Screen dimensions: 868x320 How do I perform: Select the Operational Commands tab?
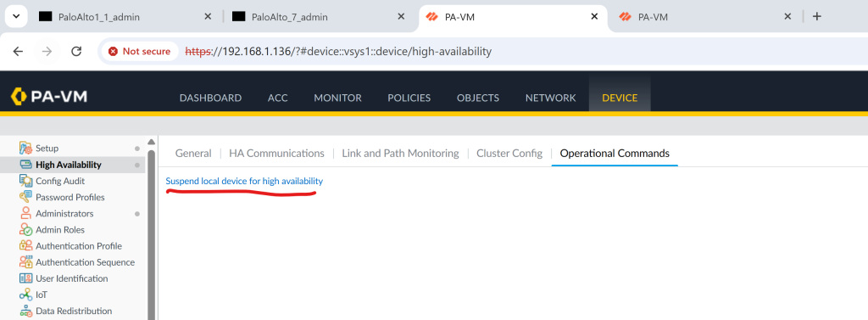tap(615, 153)
